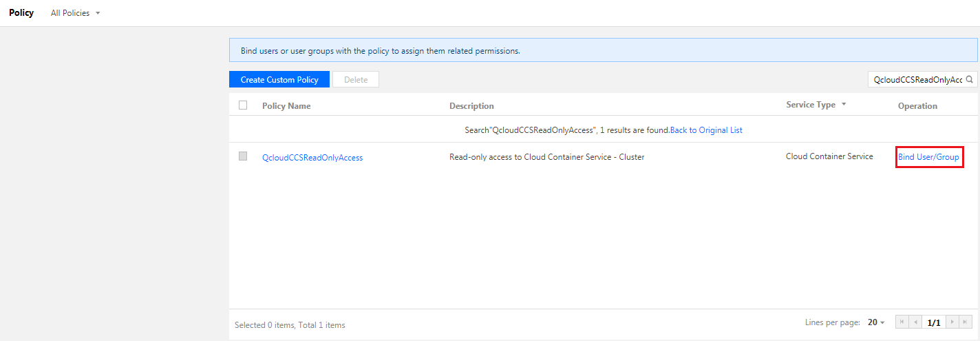Go to last page arrow icon
Image resolution: width=980 pixels, height=341 pixels.
coord(966,322)
